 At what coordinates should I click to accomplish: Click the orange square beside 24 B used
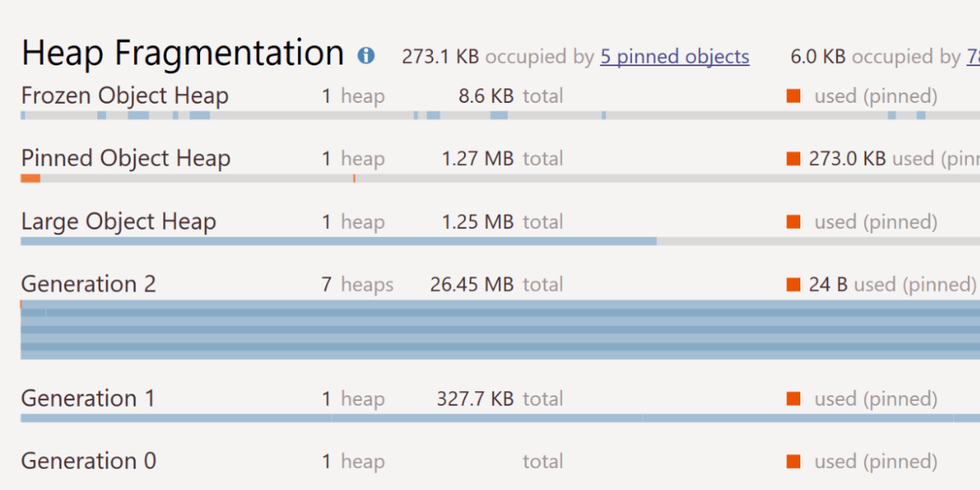click(793, 284)
